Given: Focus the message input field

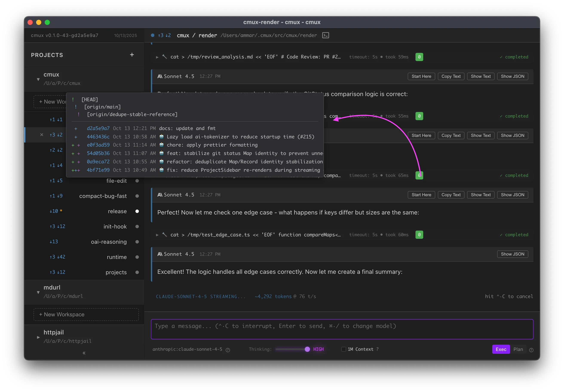Looking at the screenshot, I should click(342, 329).
